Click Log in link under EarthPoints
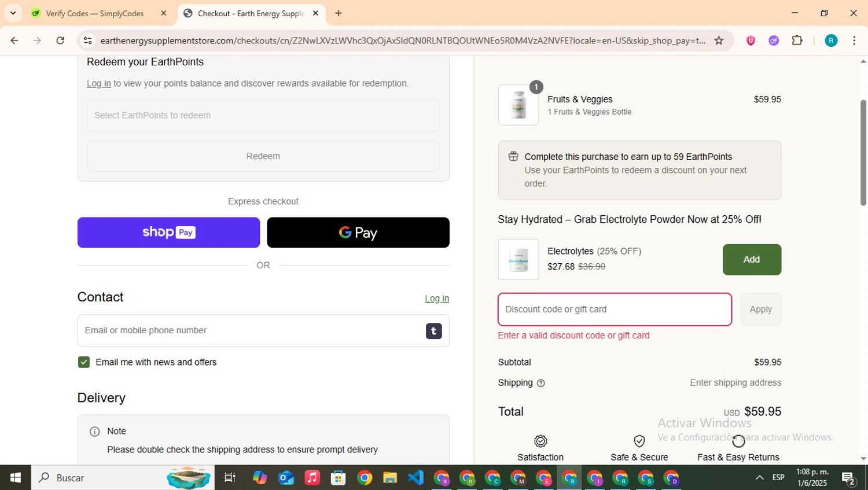The image size is (868, 490). point(99,83)
